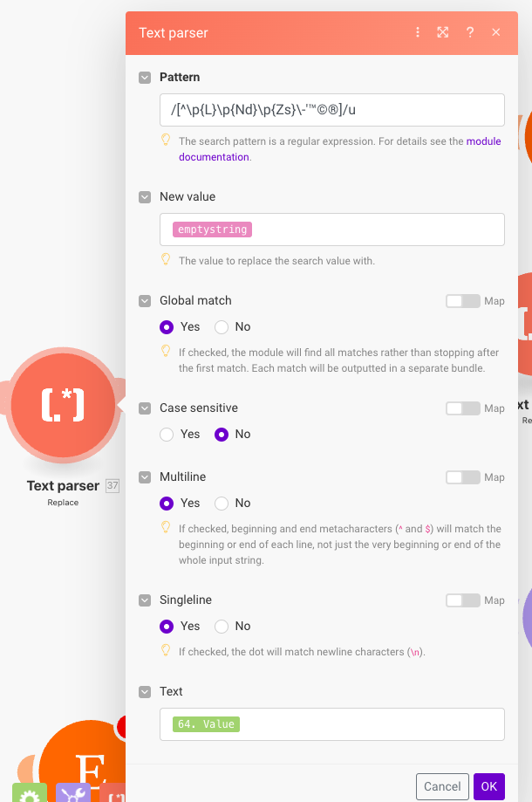Click inside the Pattern regex input field
Viewport: 532px width, 802px height.
tap(332, 110)
